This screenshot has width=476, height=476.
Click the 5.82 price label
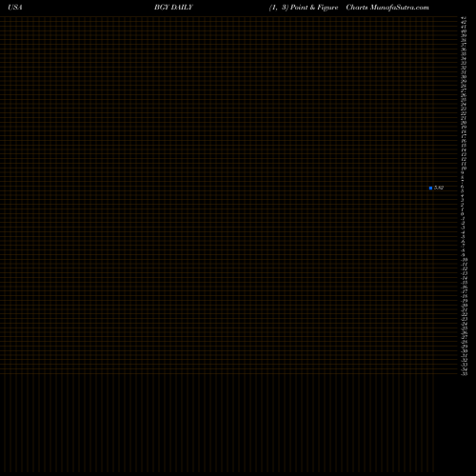(439, 188)
